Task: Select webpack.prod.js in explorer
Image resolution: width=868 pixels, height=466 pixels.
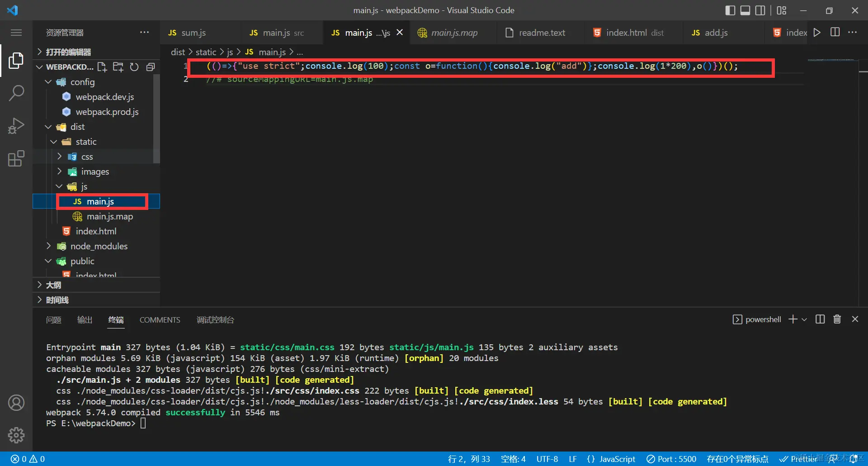Action: click(107, 112)
